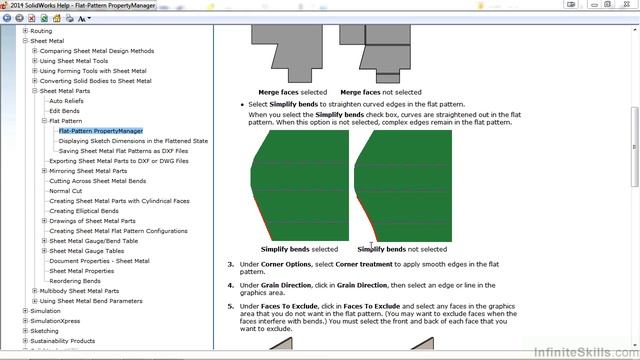Open Creating Sheet Metal Parts with Cylindrical Faces
Viewport: 640px width, 360px height.
tap(119, 201)
